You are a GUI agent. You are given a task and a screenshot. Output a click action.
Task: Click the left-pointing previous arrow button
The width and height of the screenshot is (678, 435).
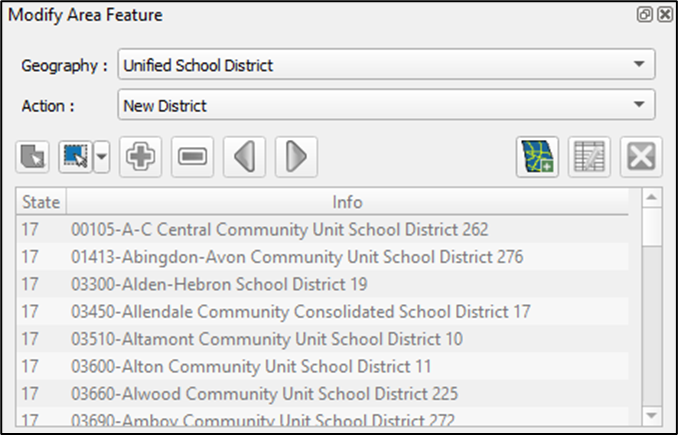click(x=245, y=157)
